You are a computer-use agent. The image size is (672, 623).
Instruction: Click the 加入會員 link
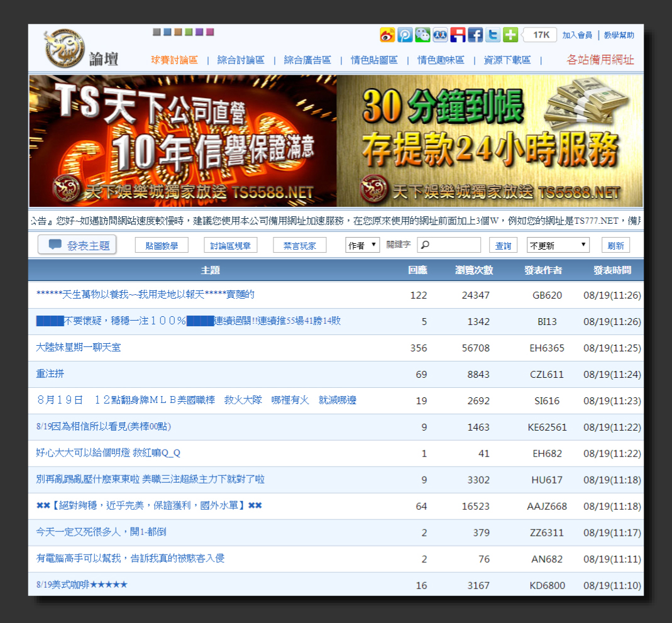577,35
